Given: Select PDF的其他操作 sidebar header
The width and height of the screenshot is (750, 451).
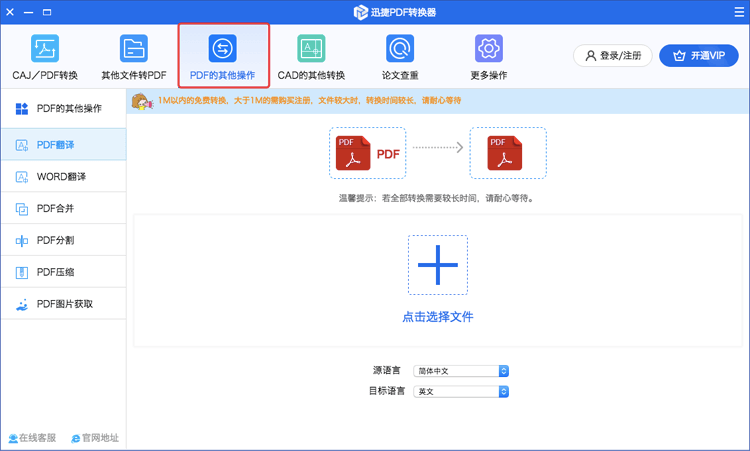Looking at the screenshot, I should coord(64,109).
